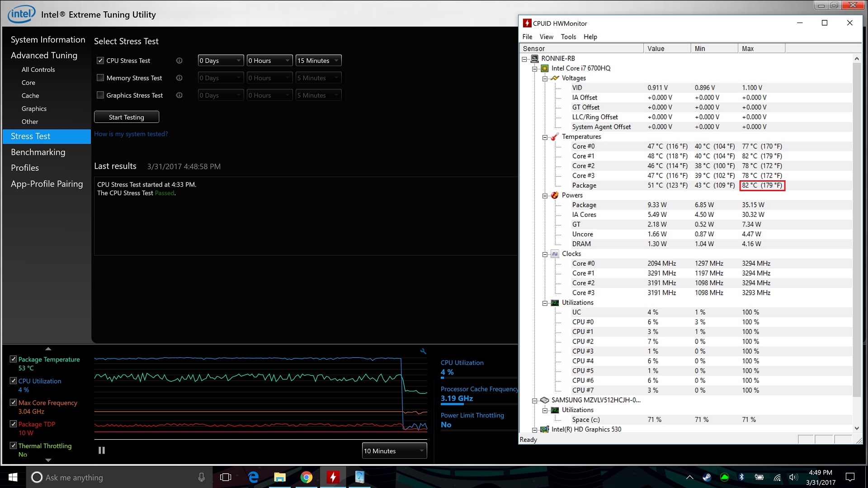Collapse the Temperatures tree node
Viewport: 868px width, 488px height.
coord(545,137)
